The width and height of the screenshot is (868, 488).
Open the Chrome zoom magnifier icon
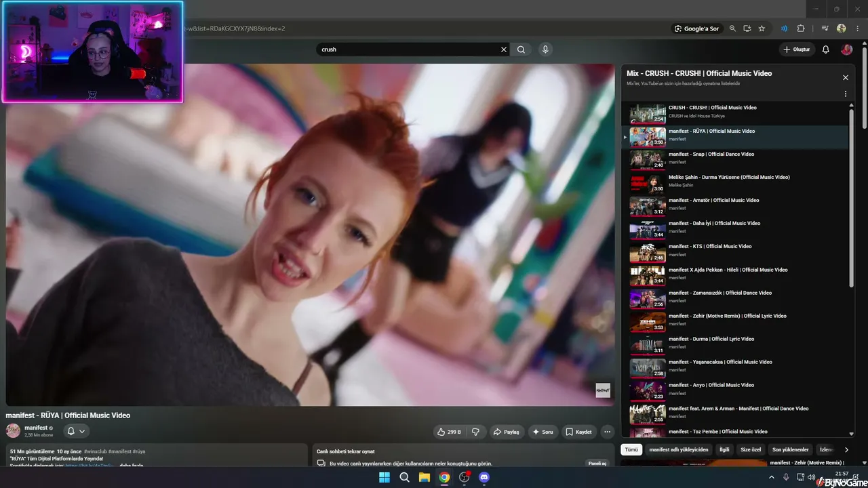(732, 28)
